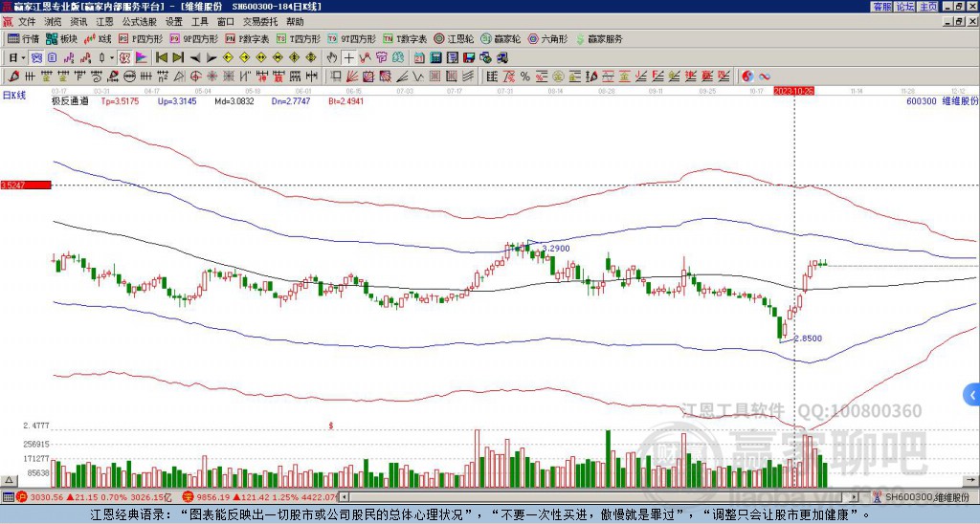Click the yellow diamond left-arrow icon
This screenshot has height=524, width=980.
point(228,57)
